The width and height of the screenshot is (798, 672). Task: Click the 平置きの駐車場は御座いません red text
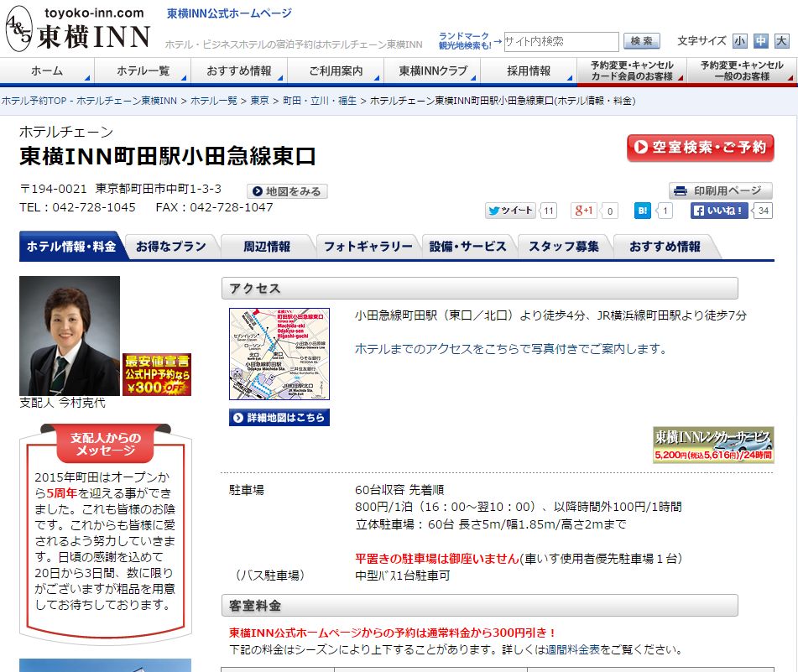click(436, 559)
